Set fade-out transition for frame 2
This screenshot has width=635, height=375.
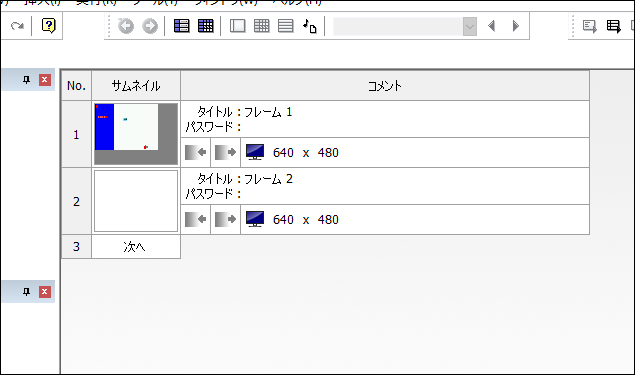[226, 219]
